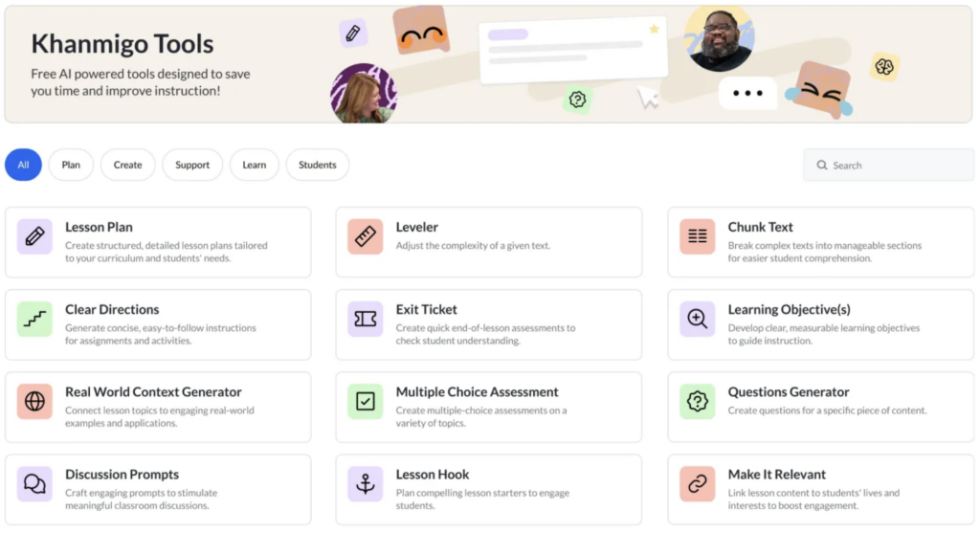Image resolution: width=980 pixels, height=533 pixels.
Task: Click the Make It Relevant link icon
Action: click(698, 484)
